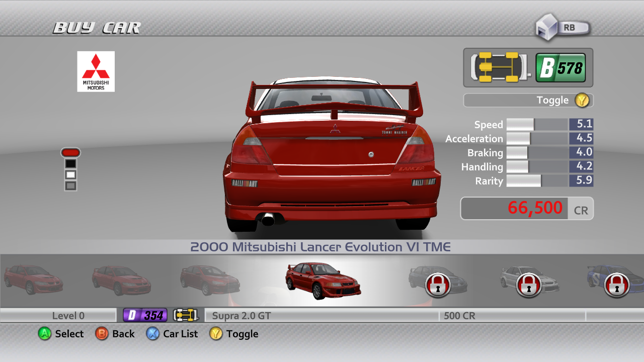Click the lock icon on the silver car
This screenshot has width=644, height=362.
click(528, 285)
